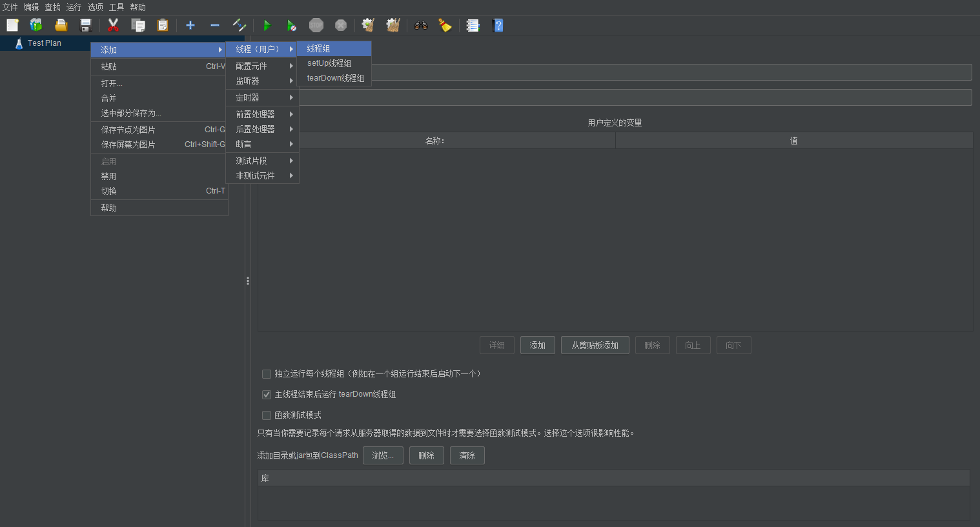
Task: Click the New test plan toolbar icon
Action: coord(13,25)
